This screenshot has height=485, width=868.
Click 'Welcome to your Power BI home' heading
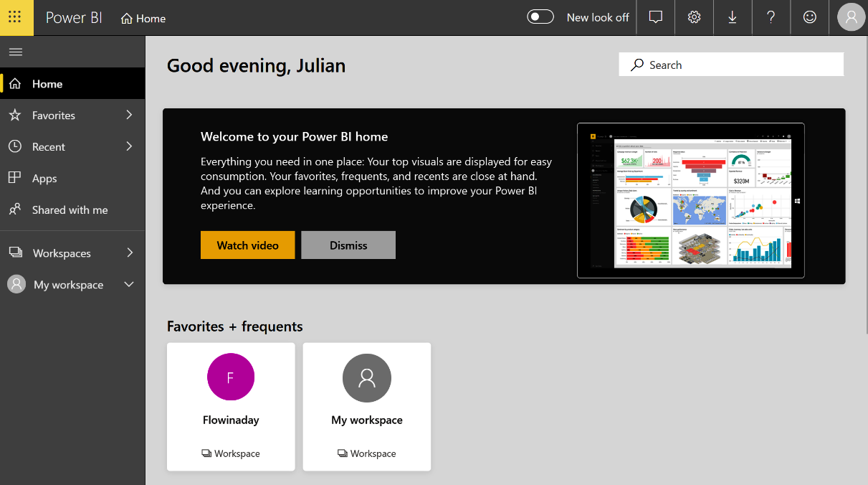coord(295,136)
